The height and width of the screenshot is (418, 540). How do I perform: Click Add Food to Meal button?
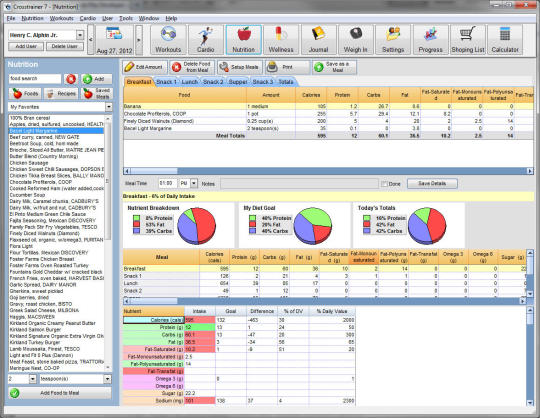click(60, 393)
